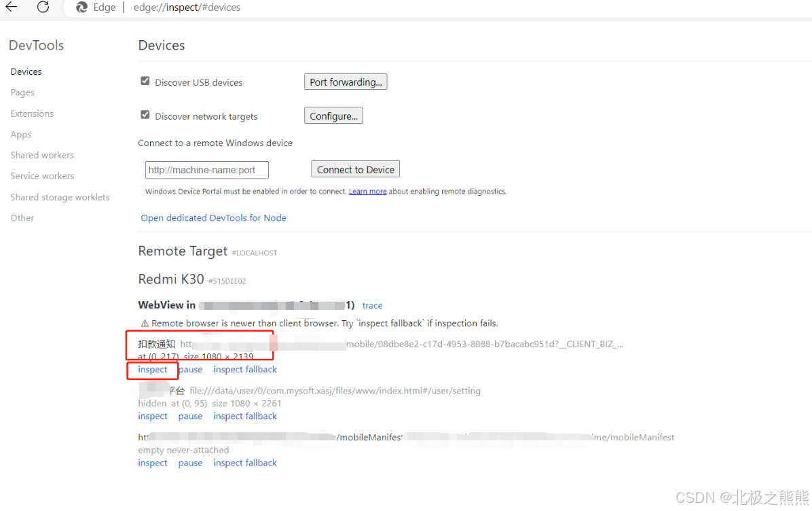This screenshot has height=511, width=812.
Task: Click the trace link next to WebView
Action: pyautogui.click(x=372, y=305)
